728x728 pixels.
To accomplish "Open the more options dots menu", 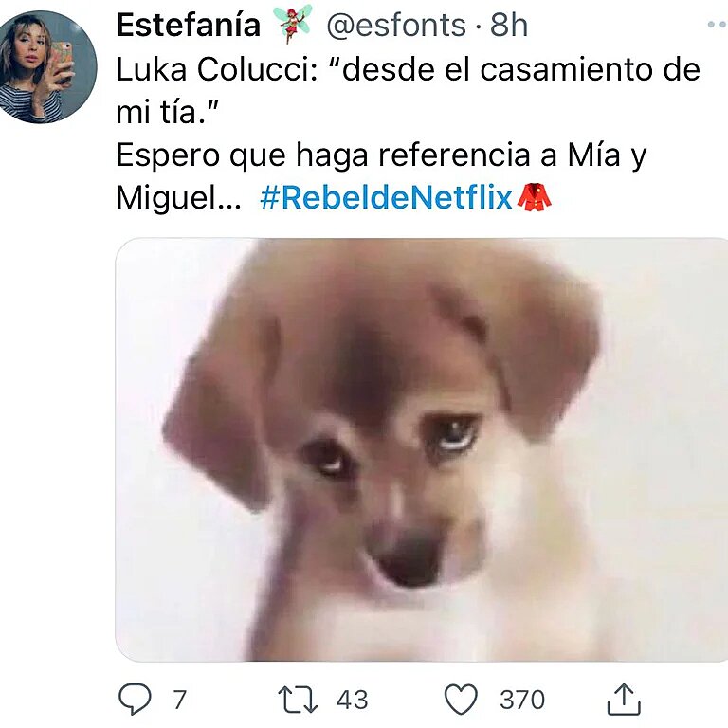I will pos(718,24).
